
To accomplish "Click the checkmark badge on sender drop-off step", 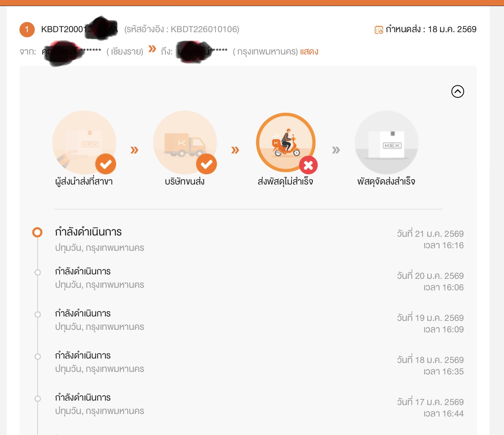I will point(106,164).
